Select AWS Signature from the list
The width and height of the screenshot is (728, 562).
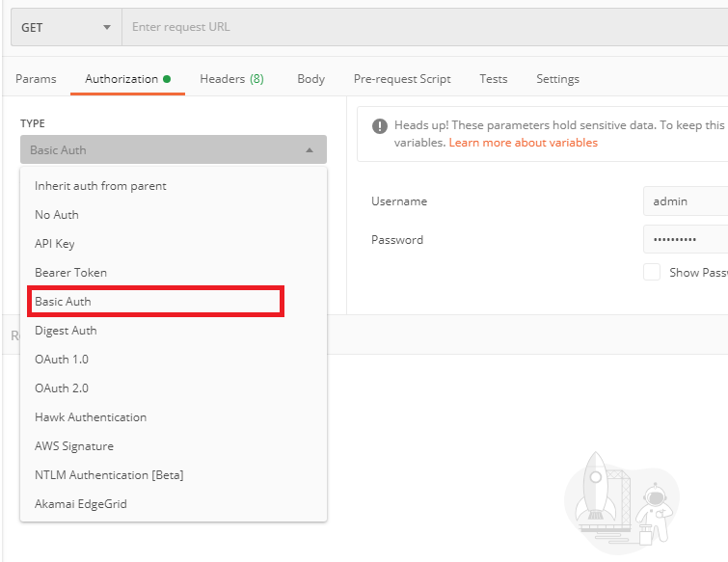tap(74, 446)
